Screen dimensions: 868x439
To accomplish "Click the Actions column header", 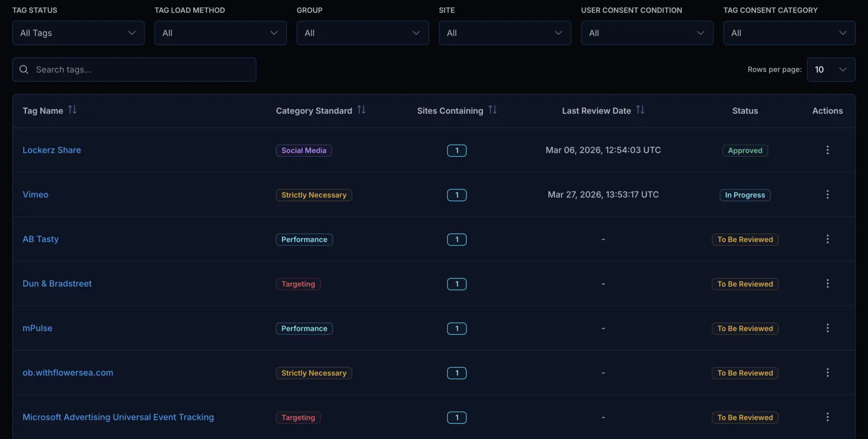I will pyautogui.click(x=827, y=111).
